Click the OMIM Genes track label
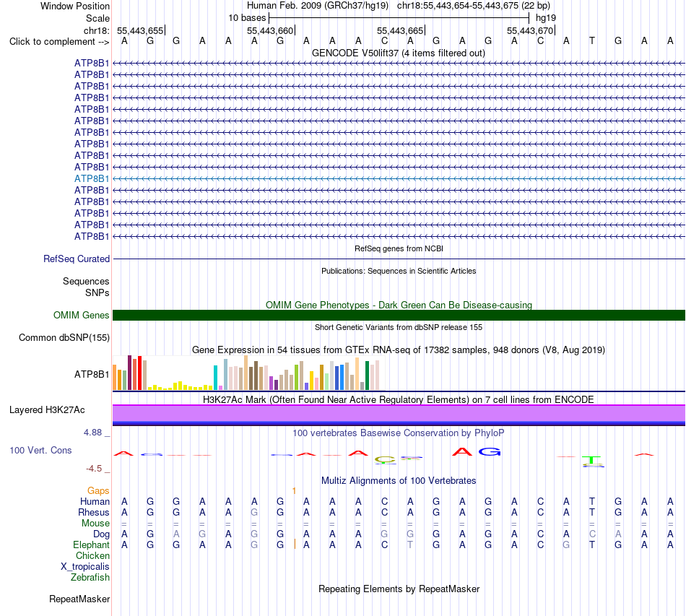 coord(82,315)
